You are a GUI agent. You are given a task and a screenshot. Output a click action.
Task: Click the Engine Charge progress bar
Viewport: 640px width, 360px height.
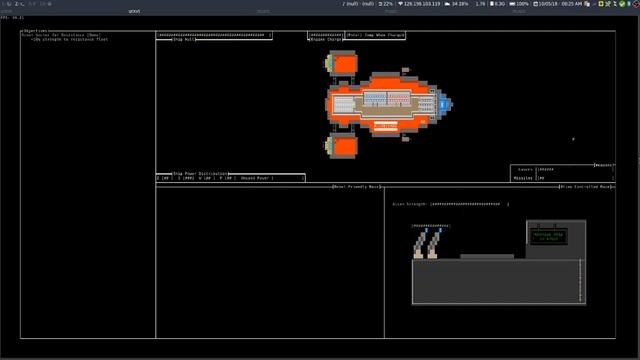click(x=325, y=35)
